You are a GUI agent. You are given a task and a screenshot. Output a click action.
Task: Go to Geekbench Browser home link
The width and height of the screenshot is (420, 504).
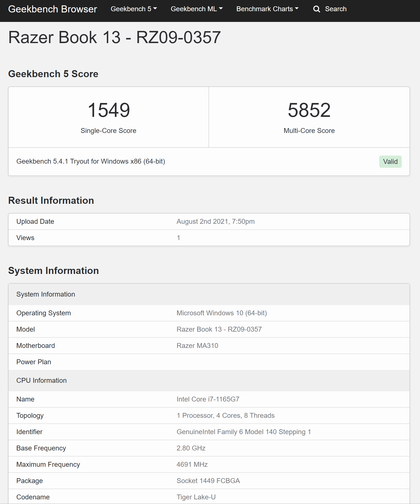(x=53, y=9)
